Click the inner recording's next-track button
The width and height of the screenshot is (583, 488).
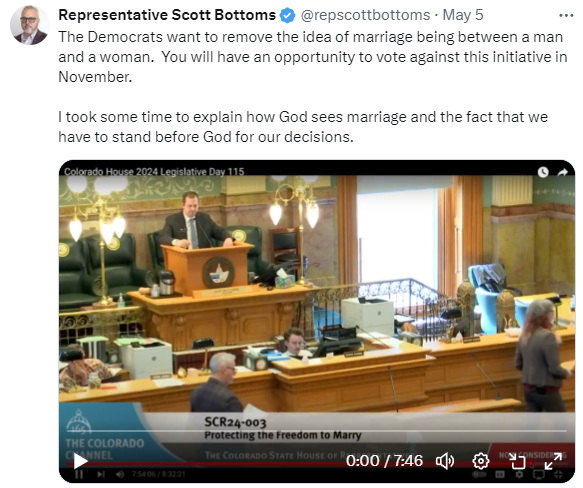(101, 475)
